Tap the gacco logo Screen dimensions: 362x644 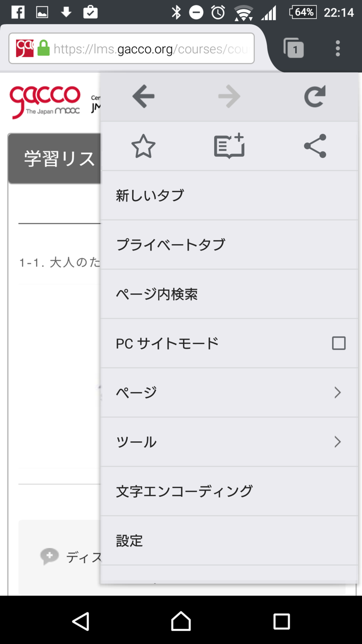click(45, 102)
